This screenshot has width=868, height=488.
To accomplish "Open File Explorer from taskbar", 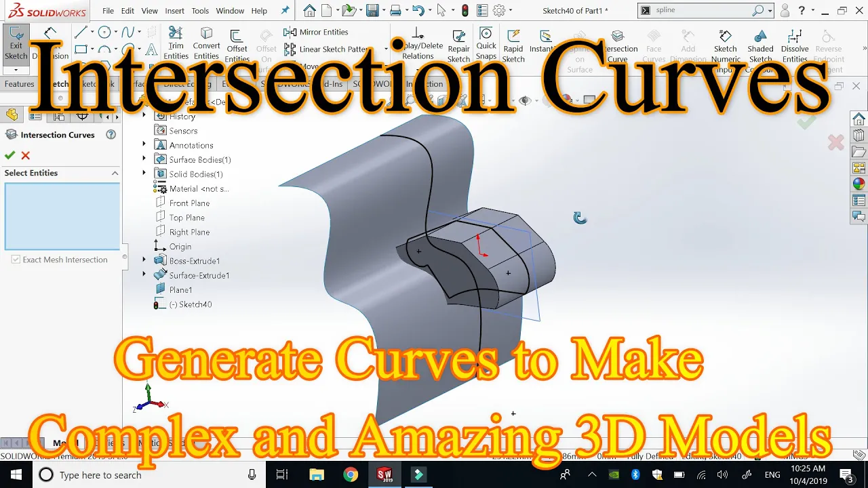I will [317, 474].
